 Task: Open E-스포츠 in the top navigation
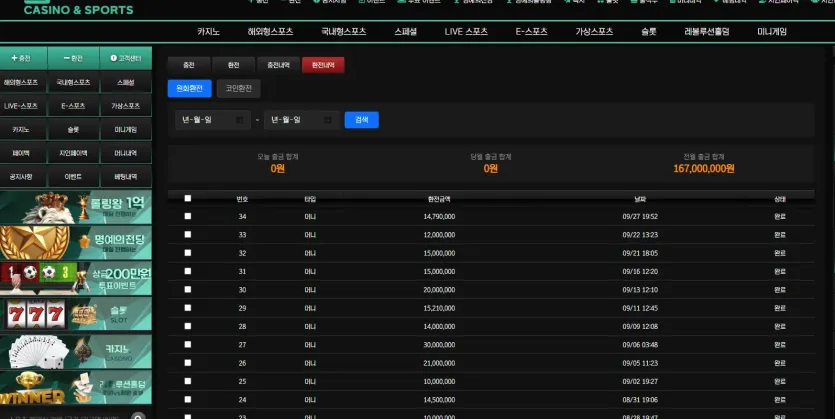point(531,31)
